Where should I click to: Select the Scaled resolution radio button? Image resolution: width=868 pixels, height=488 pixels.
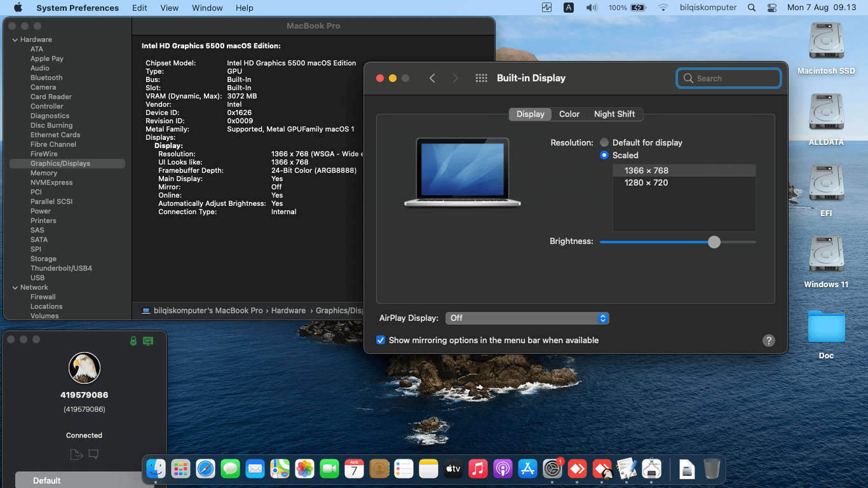tap(604, 155)
